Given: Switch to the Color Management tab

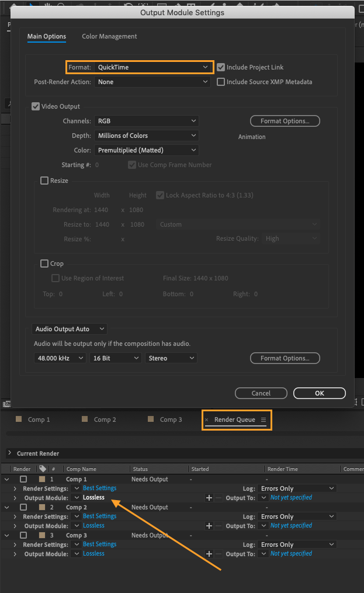Looking at the screenshot, I should point(109,36).
